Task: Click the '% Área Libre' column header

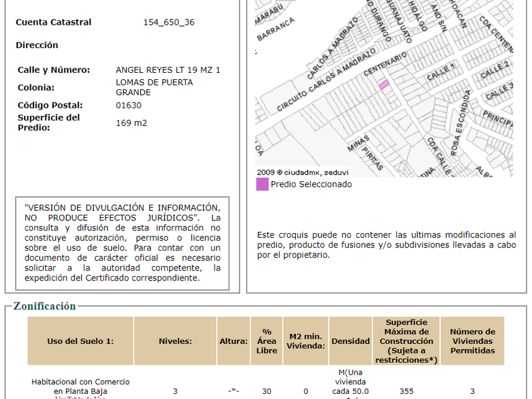Action: pos(267,341)
